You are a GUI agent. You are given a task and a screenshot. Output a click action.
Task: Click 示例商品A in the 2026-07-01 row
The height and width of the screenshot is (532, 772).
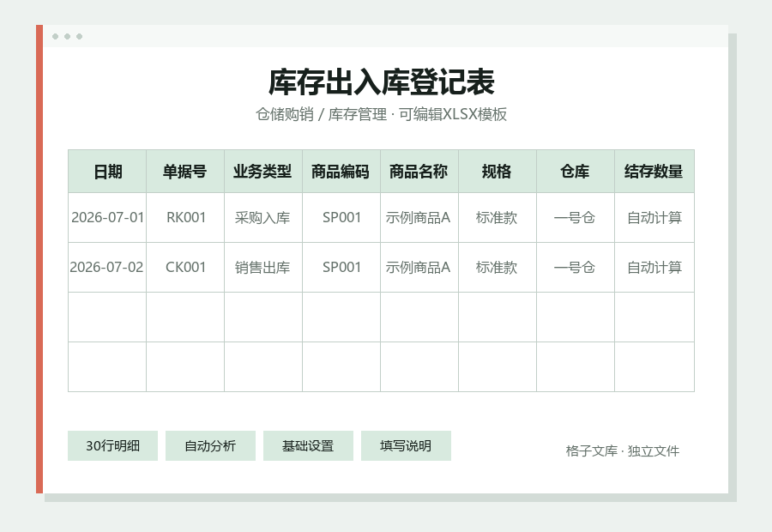click(419, 218)
